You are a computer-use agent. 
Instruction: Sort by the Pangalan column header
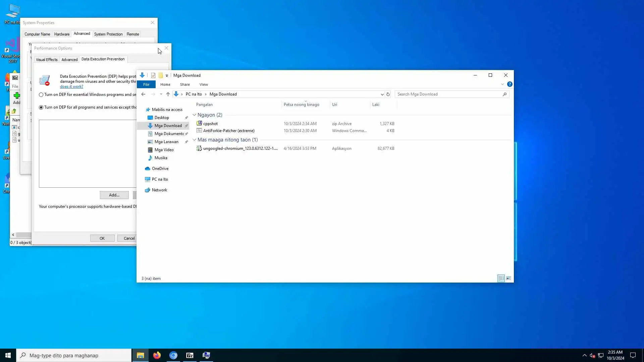click(x=204, y=105)
